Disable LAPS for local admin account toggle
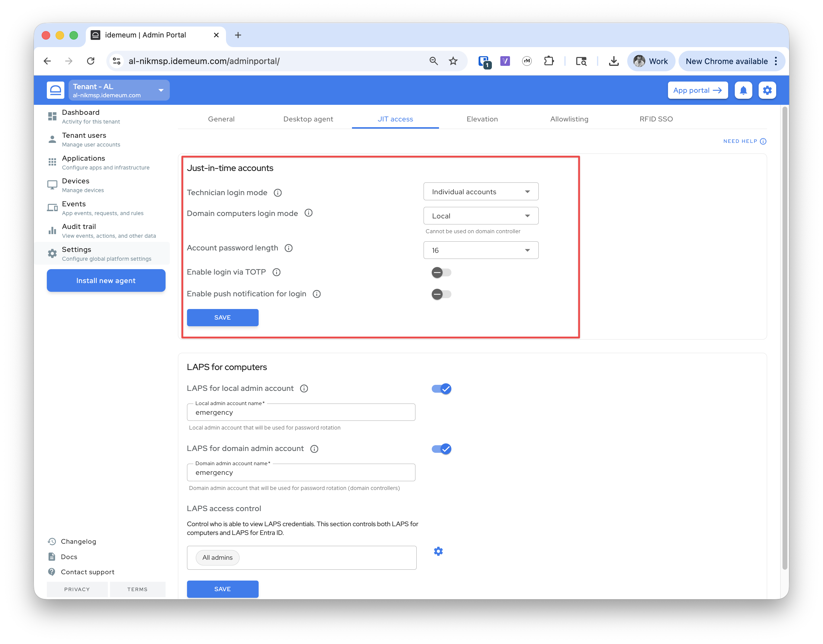The width and height of the screenshot is (823, 644). (441, 389)
